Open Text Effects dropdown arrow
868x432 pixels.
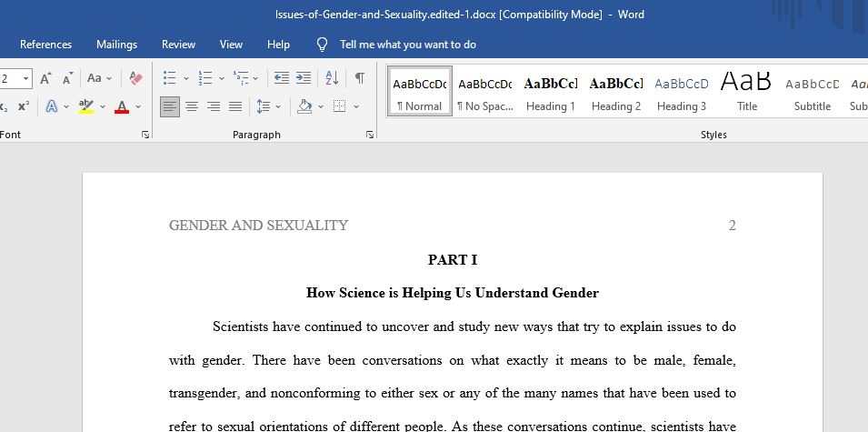click(66, 106)
